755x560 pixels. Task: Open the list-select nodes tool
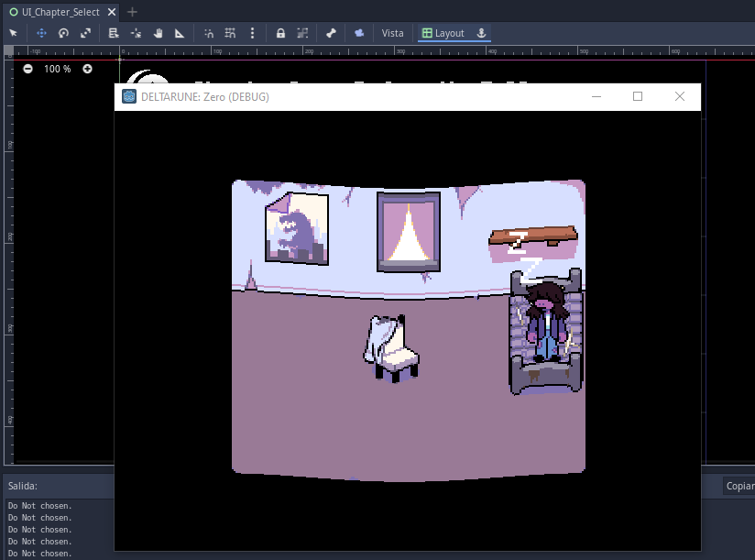point(114,33)
